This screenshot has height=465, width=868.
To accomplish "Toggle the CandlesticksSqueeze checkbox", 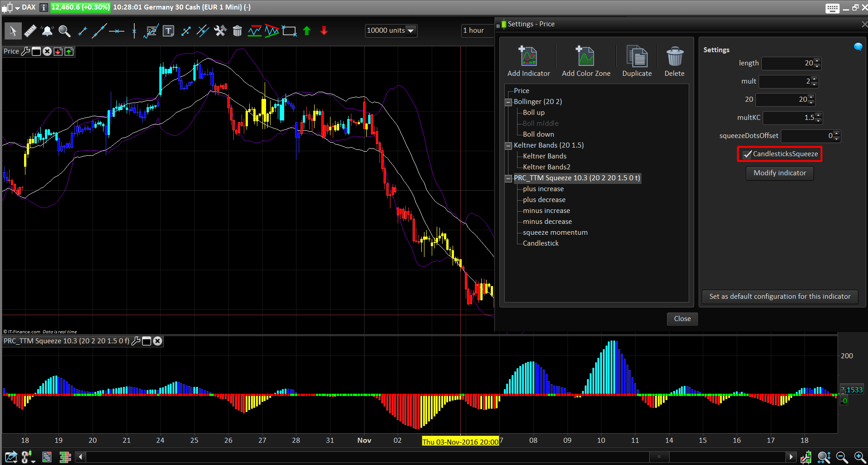I will click(747, 154).
